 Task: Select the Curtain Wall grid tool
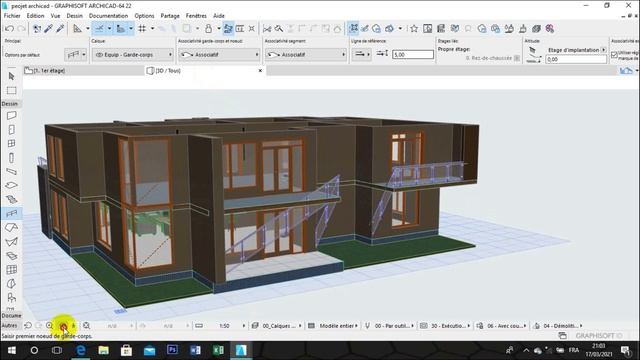tap(11, 269)
